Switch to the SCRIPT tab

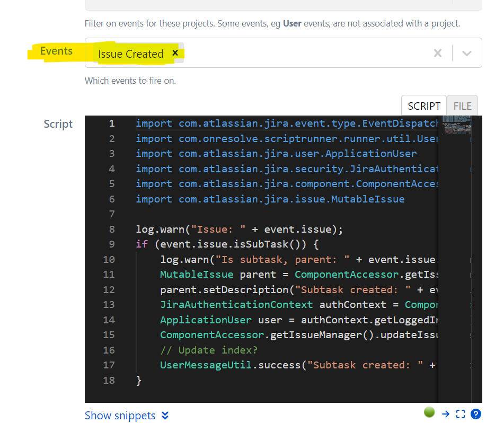423,106
